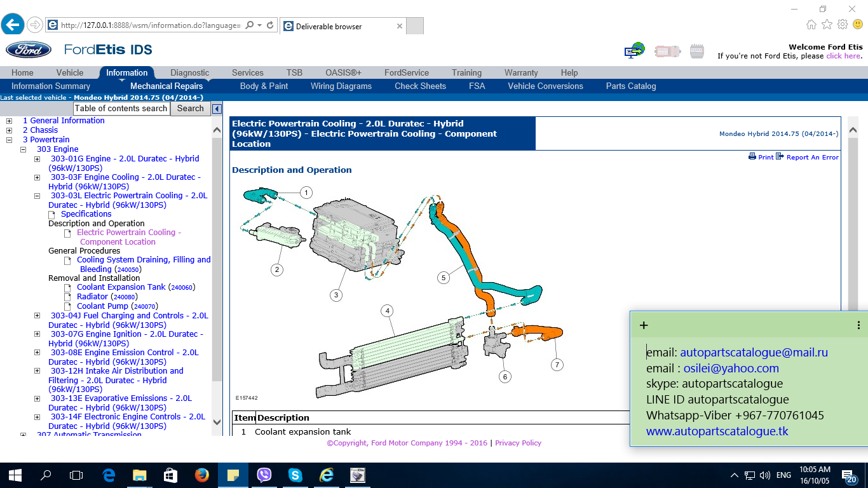
Task: Click the Search button
Action: [x=191, y=109]
